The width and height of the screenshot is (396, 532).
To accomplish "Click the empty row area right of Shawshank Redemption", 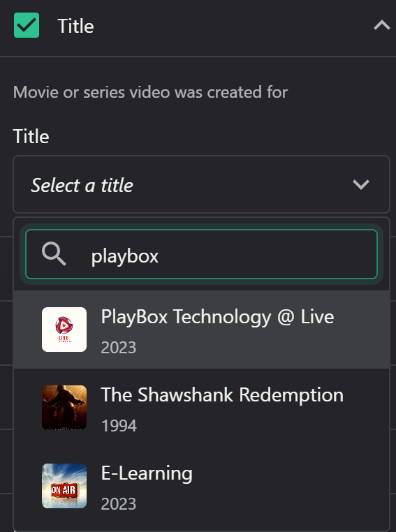I will point(367,408).
